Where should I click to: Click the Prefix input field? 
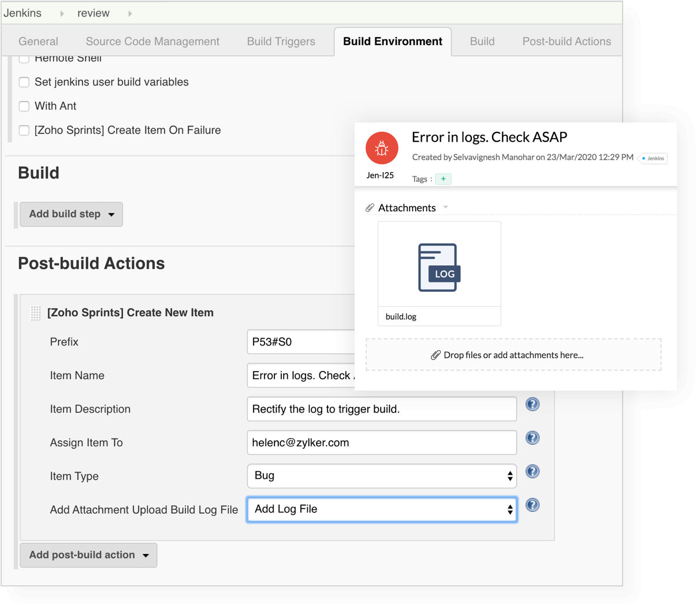point(301,342)
